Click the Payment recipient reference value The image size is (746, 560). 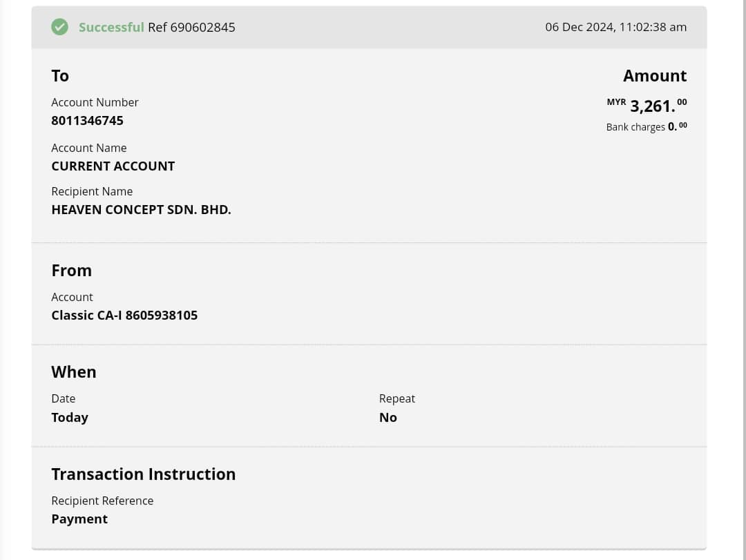[x=79, y=519]
